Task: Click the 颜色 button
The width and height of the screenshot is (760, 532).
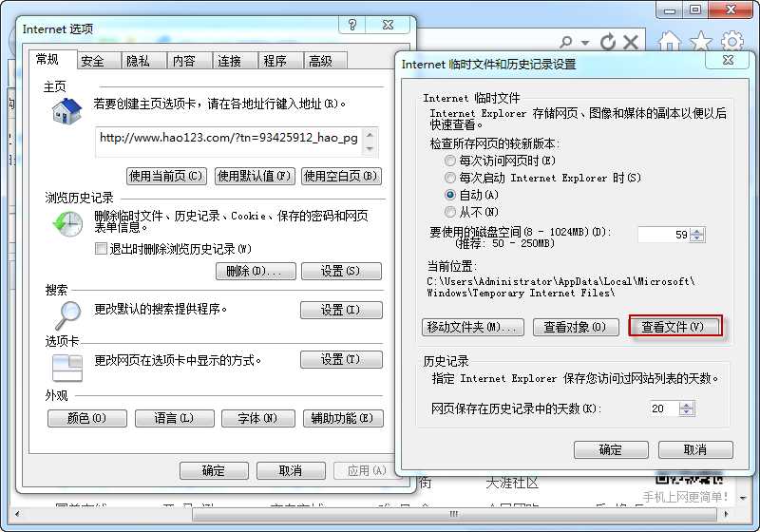Action: [x=87, y=418]
